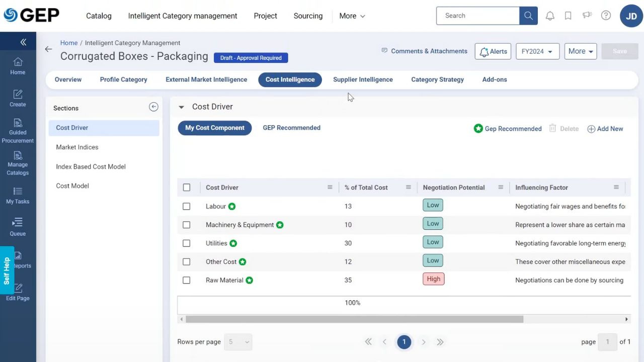Switch to External Market Intelligence tab
This screenshot has width=644, height=362.
click(206, 79)
